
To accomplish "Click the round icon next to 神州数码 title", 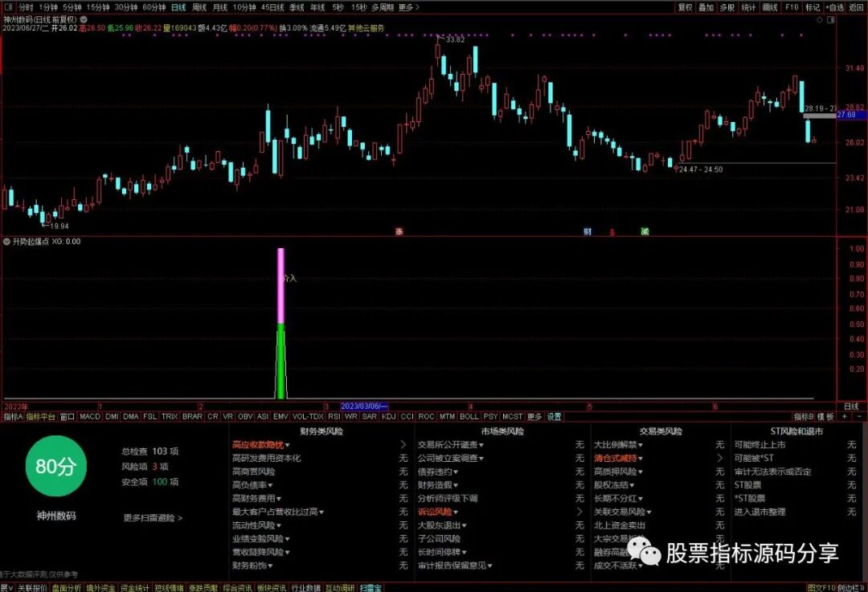I will coord(83,19).
